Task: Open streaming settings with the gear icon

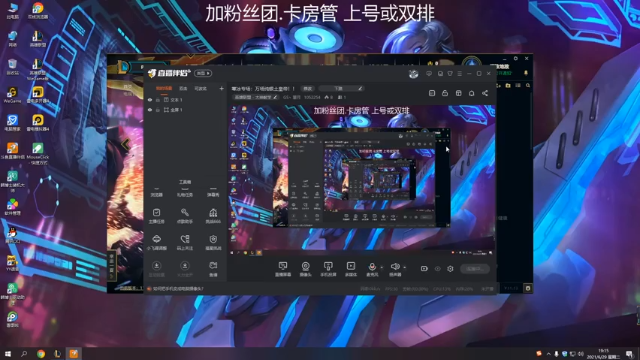Action: [x=450, y=269]
